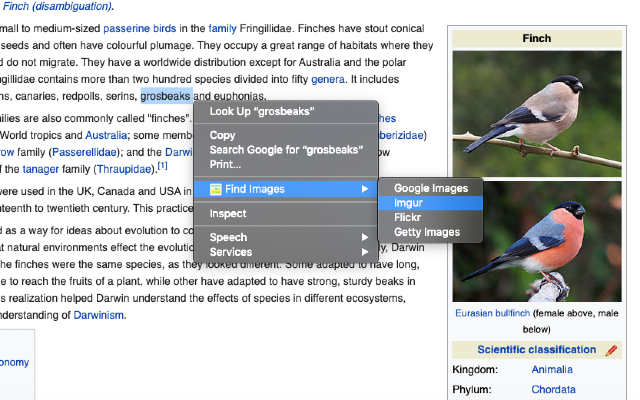Choose Print from the context menu
Screen dimensions: 640x400
click(225, 163)
